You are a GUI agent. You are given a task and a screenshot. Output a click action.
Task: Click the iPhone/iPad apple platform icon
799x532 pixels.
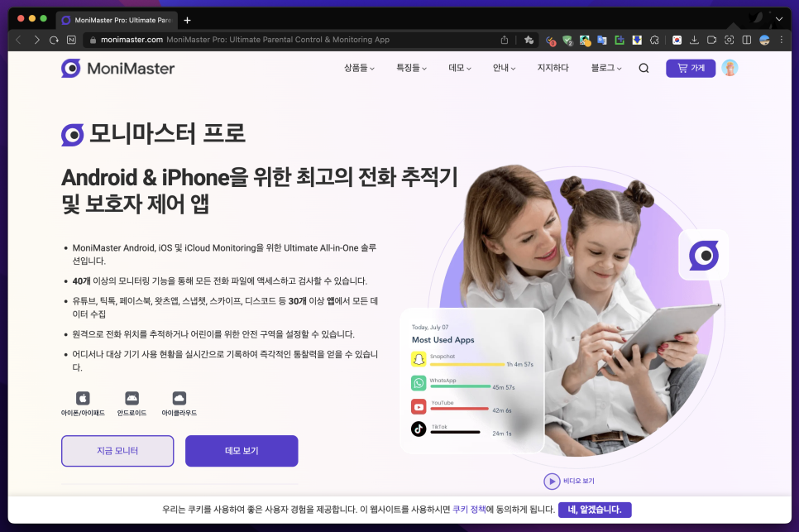coord(83,398)
